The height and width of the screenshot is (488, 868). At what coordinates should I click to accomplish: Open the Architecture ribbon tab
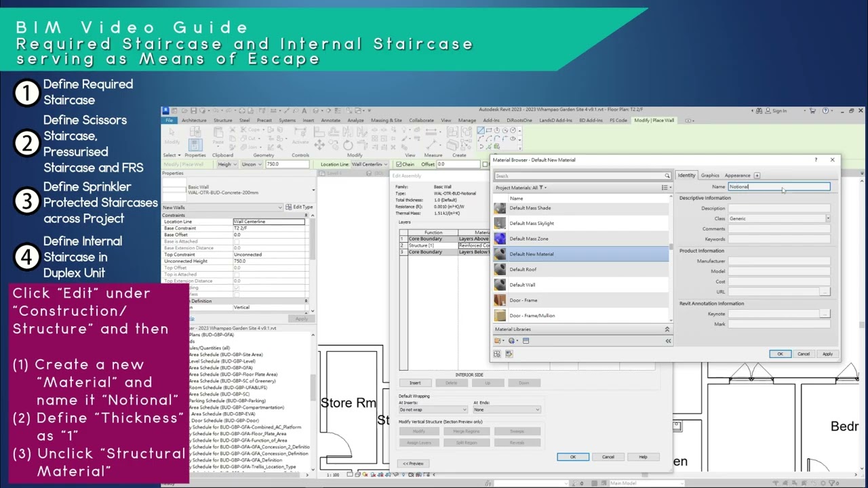pyautogui.click(x=194, y=121)
